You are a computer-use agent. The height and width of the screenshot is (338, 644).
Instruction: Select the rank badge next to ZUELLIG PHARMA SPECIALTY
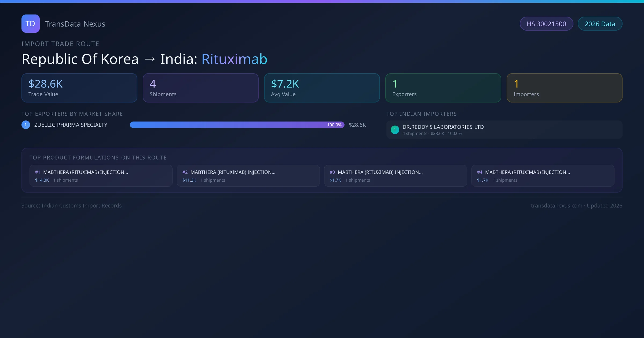click(x=25, y=124)
